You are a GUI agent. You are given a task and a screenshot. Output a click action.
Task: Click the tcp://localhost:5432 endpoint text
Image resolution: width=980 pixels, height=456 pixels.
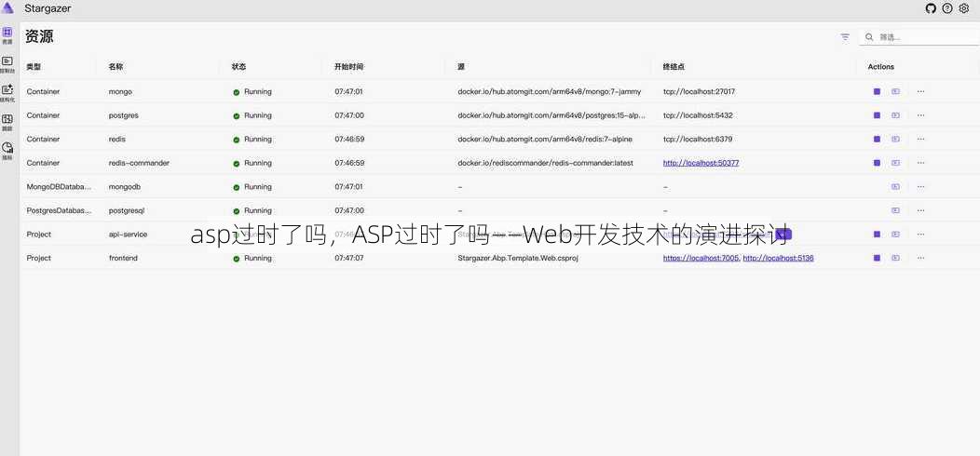(x=698, y=115)
